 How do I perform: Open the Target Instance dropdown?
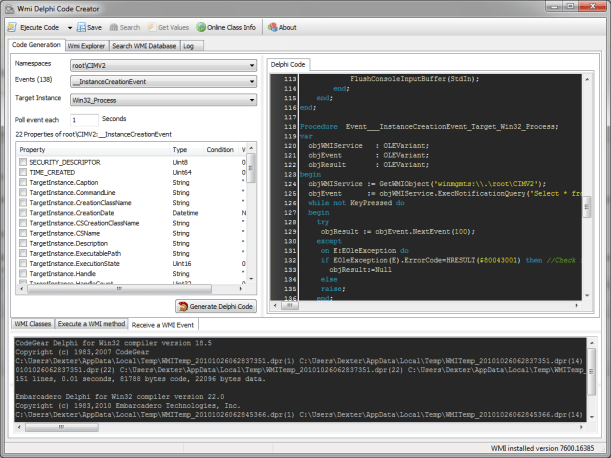(x=252, y=99)
